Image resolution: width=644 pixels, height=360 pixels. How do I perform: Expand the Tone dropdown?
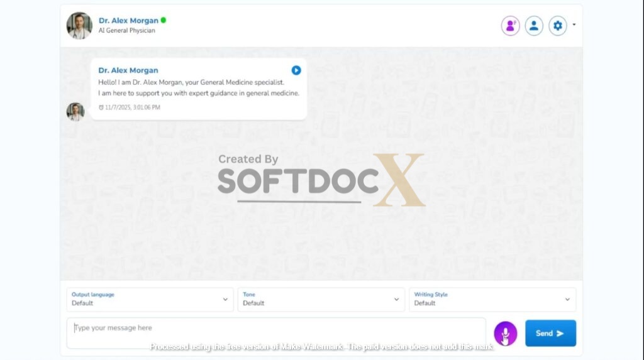[321, 300]
